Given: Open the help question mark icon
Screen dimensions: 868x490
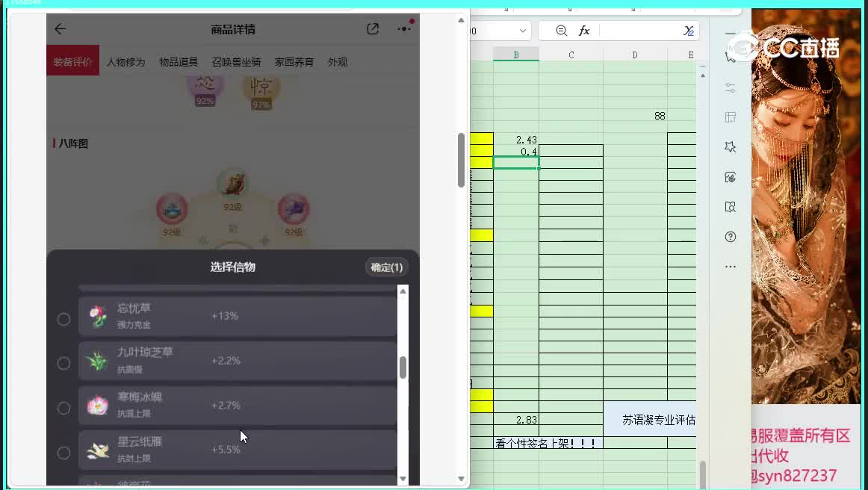Looking at the screenshot, I should click(730, 237).
